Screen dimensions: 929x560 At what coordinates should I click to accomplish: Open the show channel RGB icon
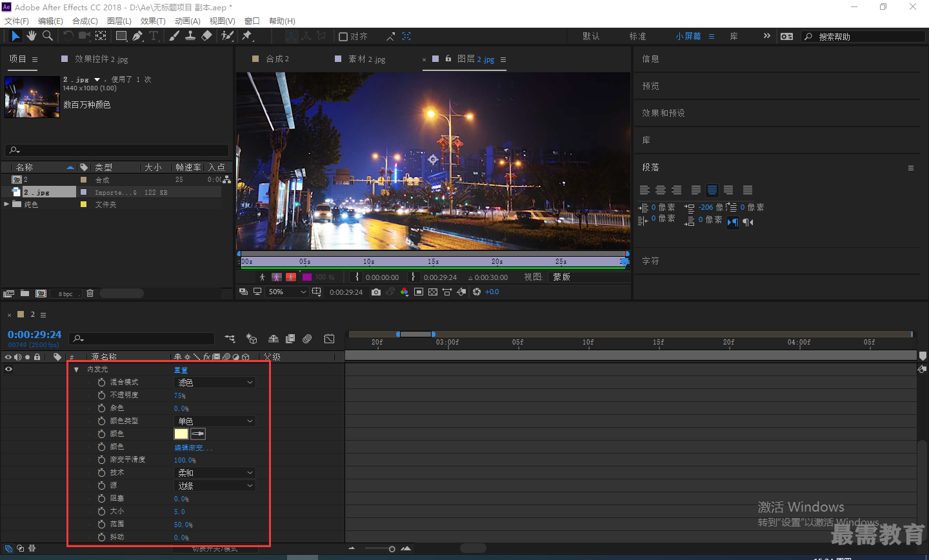pos(405,292)
